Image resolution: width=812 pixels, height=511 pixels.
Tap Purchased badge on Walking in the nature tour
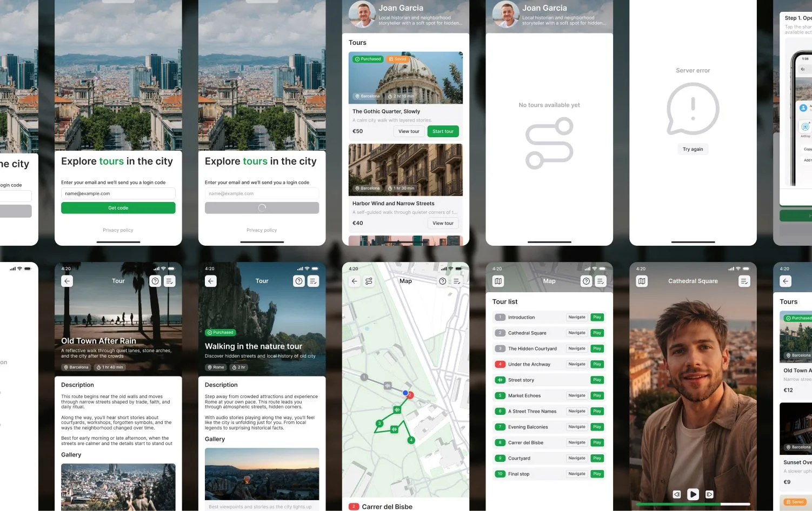220,332
